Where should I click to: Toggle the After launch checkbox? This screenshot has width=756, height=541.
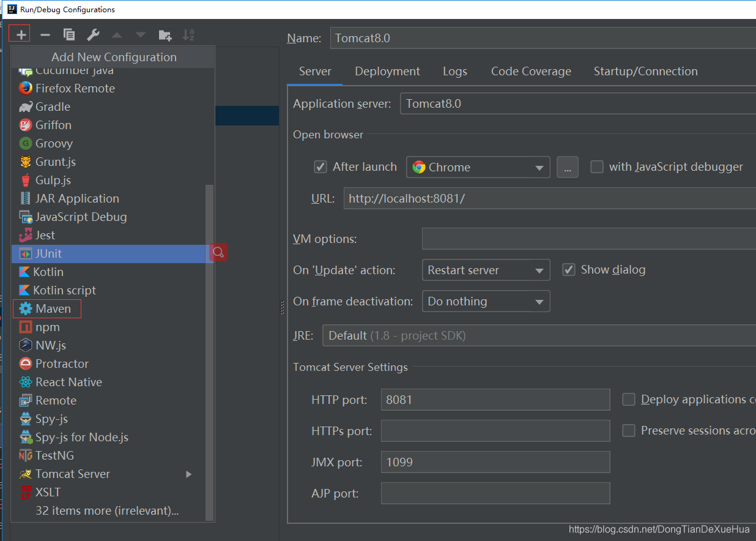click(x=321, y=166)
